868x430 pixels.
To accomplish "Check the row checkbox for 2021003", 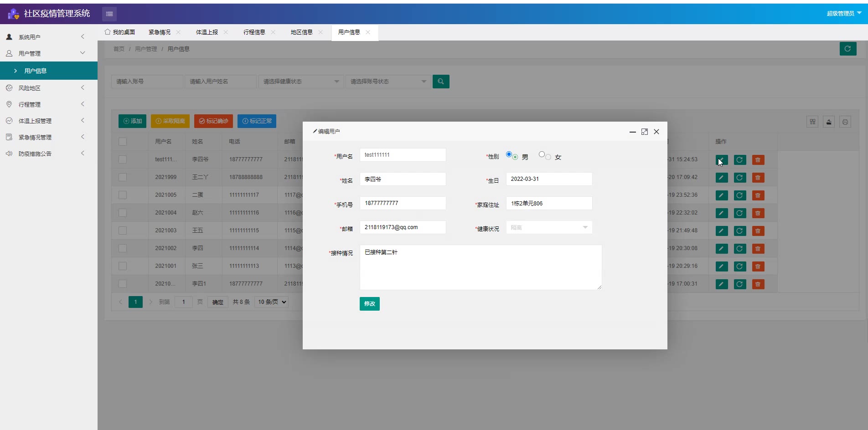I will coord(123,230).
